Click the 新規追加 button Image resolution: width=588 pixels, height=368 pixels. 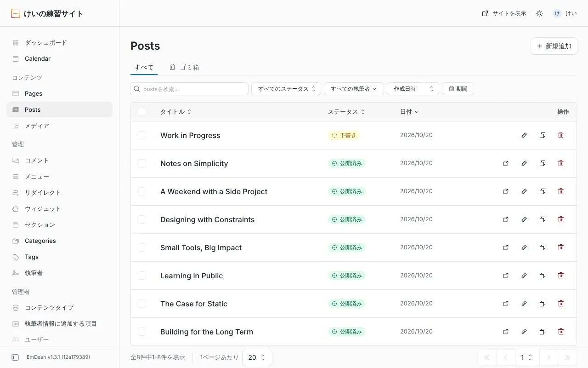pos(554,46)
